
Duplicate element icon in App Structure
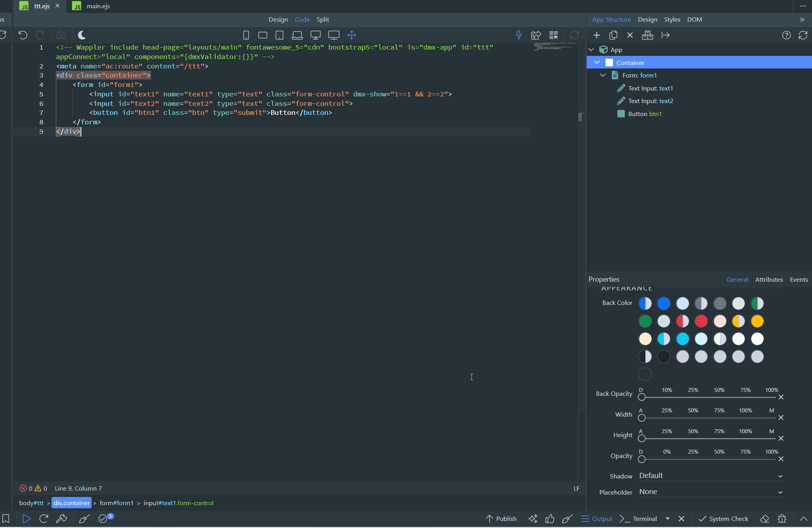coord(613,35)
